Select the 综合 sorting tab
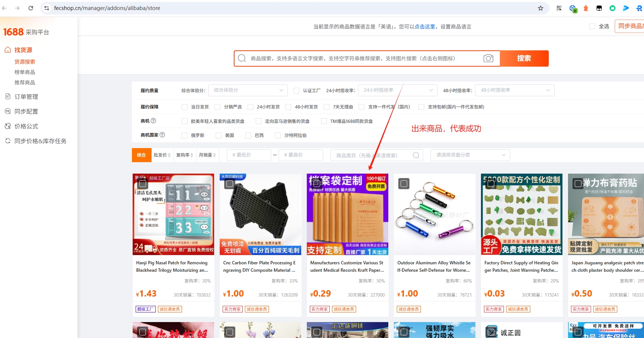This screenshot has width=644, height=338. pos(141,155)
